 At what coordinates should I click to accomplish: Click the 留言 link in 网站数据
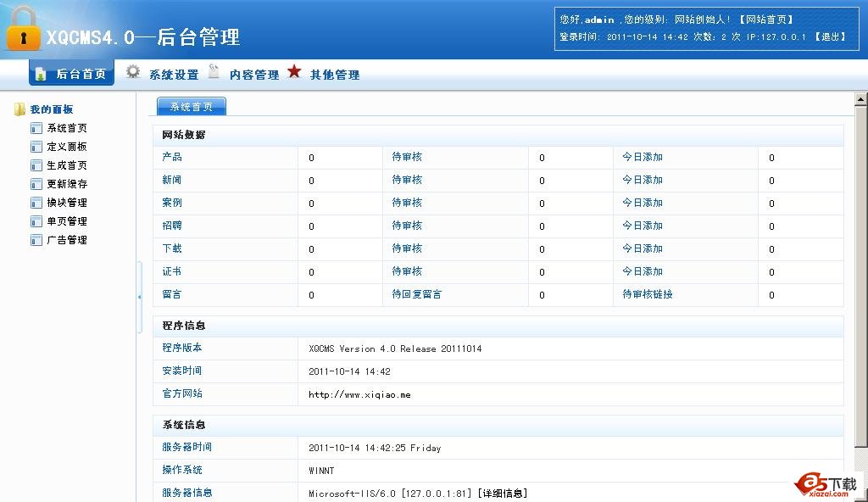[172, 294]
